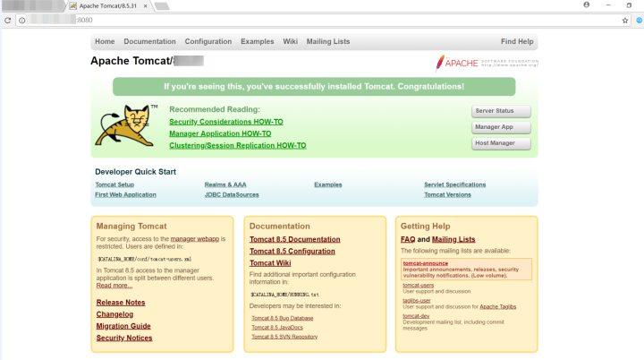Open Documentation in the navigation bar

(149, 41)
